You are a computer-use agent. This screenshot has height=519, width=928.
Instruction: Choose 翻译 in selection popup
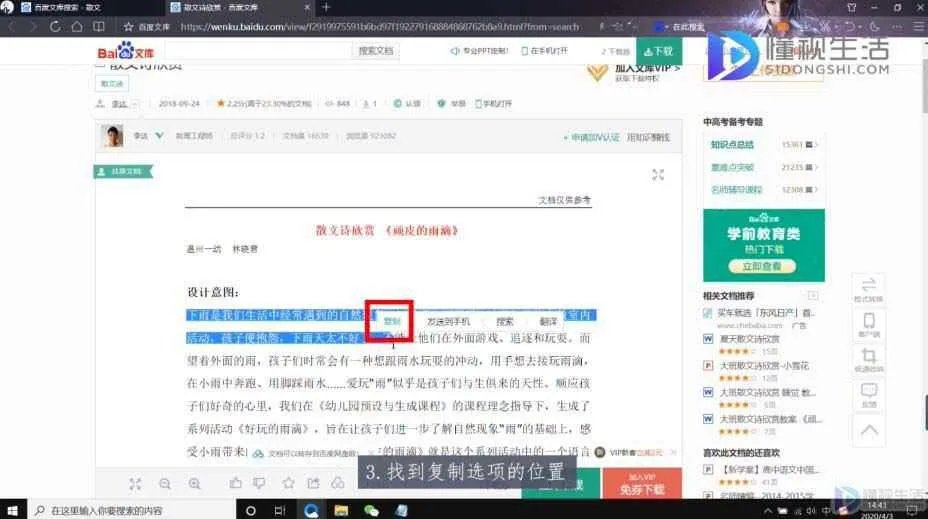[x=548, y=321]
